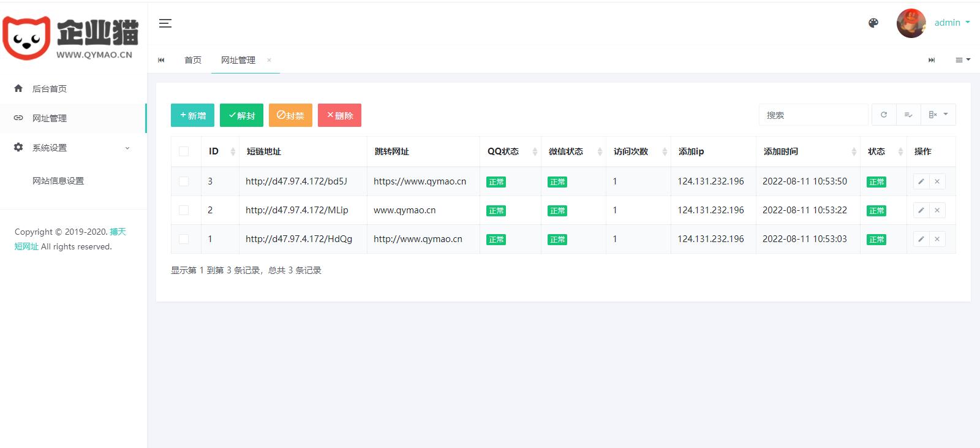The height and width of the screenshot is (448, 980).
Task: Toggle the select-all checkbox in table header
Action: pos(184,151)
